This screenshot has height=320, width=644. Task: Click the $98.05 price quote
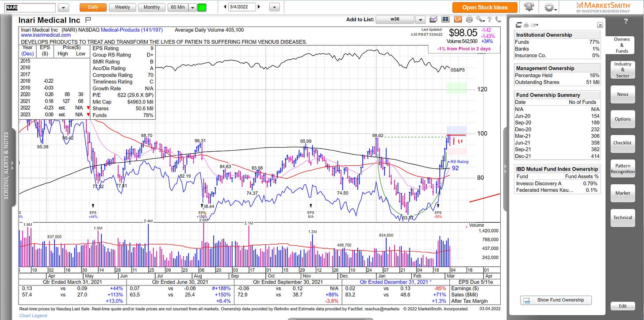463,32
